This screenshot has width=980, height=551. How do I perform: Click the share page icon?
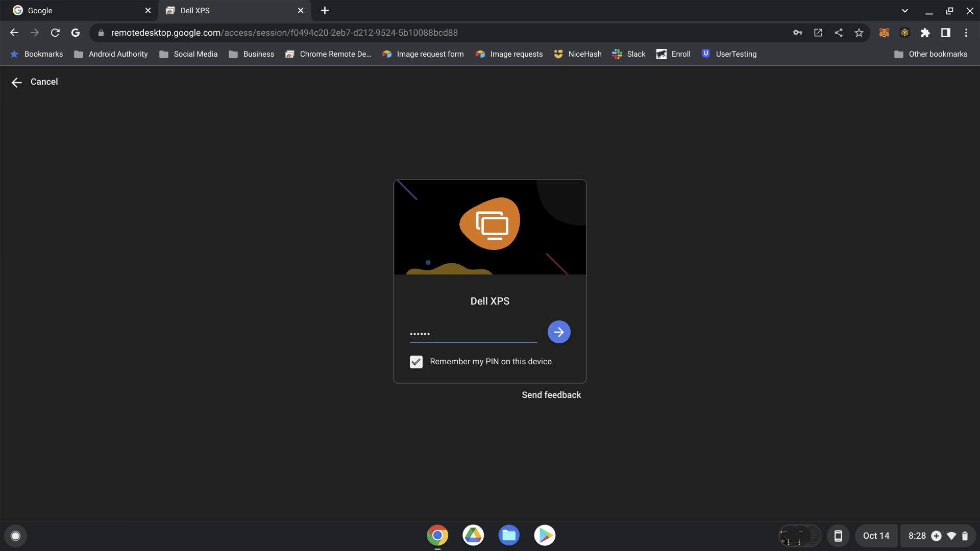(x=839, y=33)
